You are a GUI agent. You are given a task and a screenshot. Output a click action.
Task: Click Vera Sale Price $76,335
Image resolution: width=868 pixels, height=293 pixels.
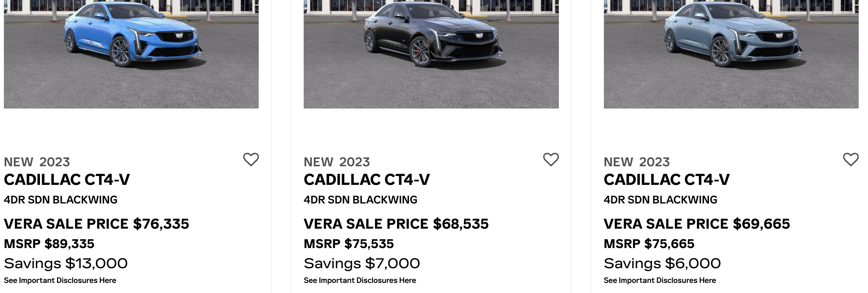coord(96,224)
